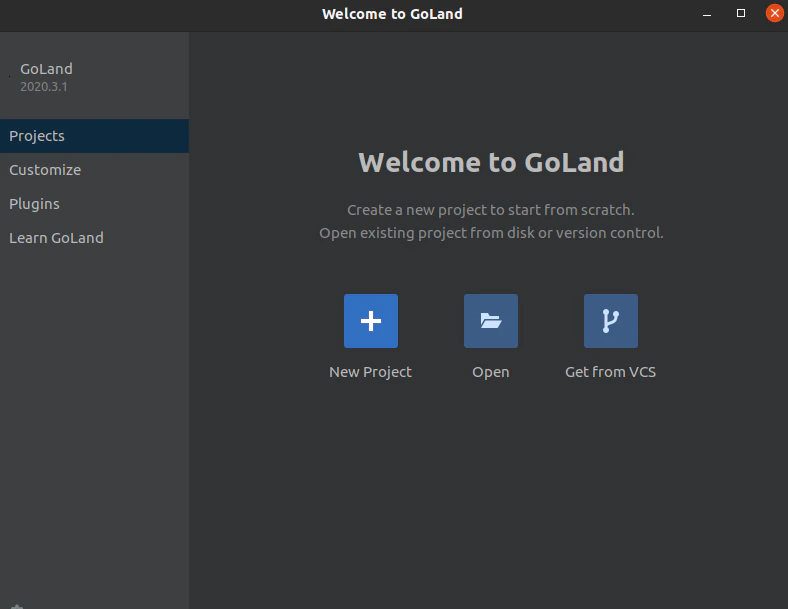Open the Plugins section

pyautogui.click(x=94, y=204)
